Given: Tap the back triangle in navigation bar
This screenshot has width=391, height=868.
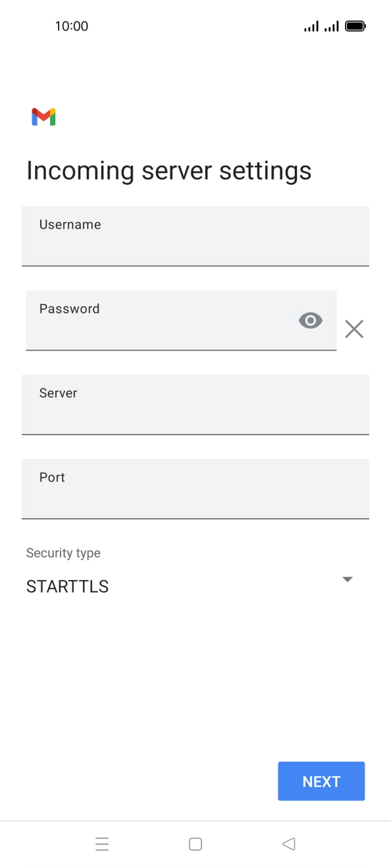Looking at the screenshot, I should coord(288,844).
